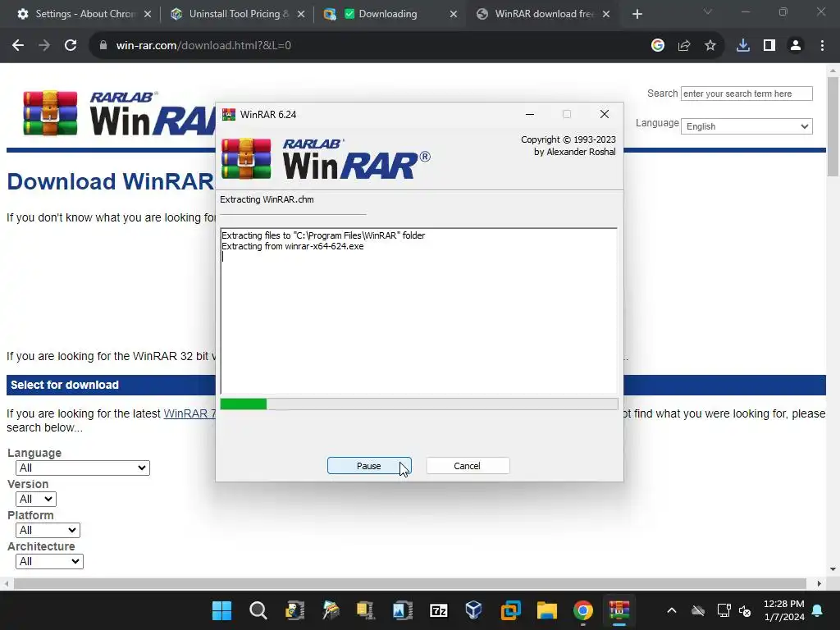
Task: Open the Windows Start menu
Action: click(221, 610)
